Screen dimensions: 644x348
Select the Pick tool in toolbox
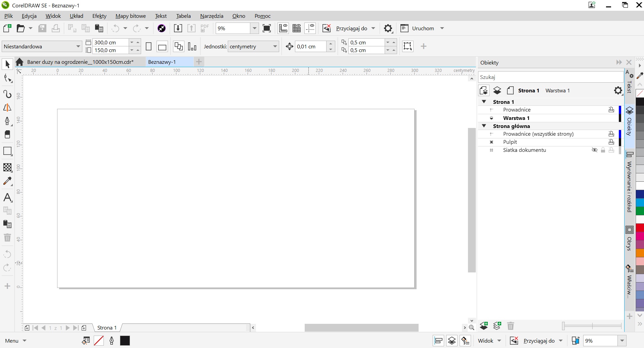tap(7, 64)
